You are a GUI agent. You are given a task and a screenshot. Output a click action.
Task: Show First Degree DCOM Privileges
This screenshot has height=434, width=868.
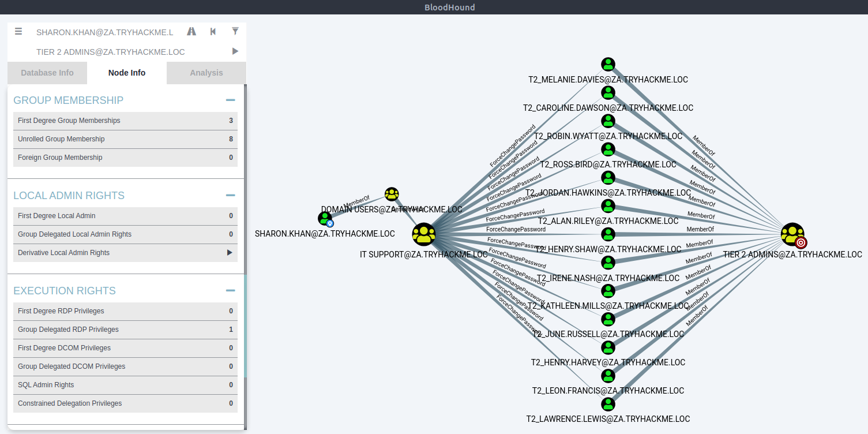(x=125, y=348)
